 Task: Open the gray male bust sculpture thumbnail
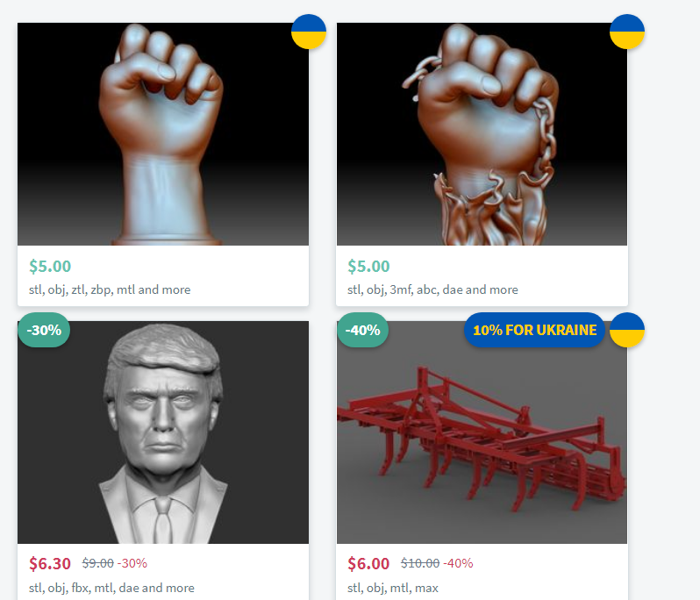click(x=163, y=432)
